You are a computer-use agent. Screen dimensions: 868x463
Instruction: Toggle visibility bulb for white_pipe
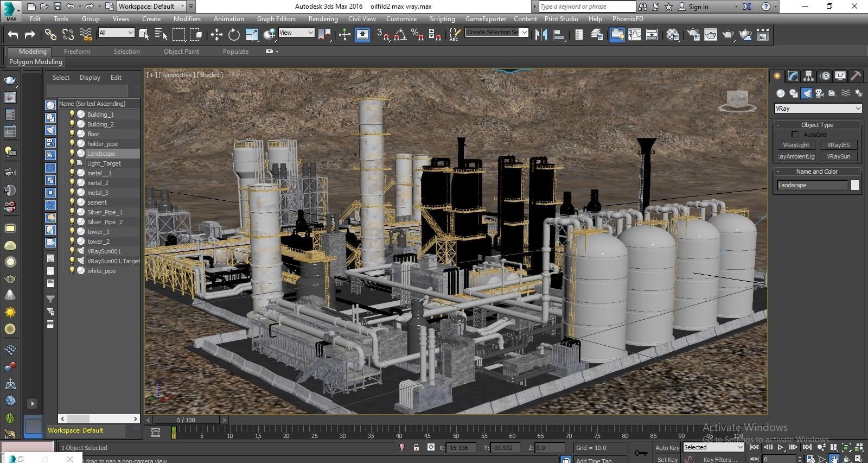point(71,270)
